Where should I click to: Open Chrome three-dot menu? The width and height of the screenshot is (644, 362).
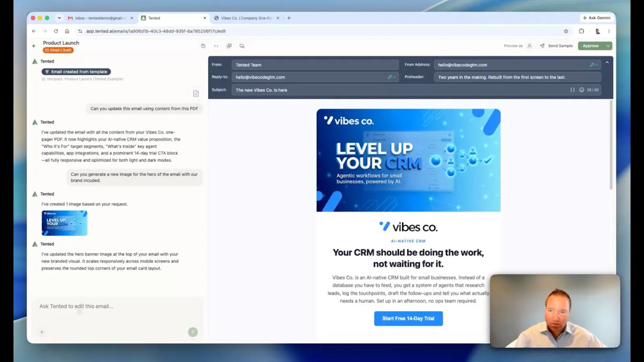[x=609, y=31]
